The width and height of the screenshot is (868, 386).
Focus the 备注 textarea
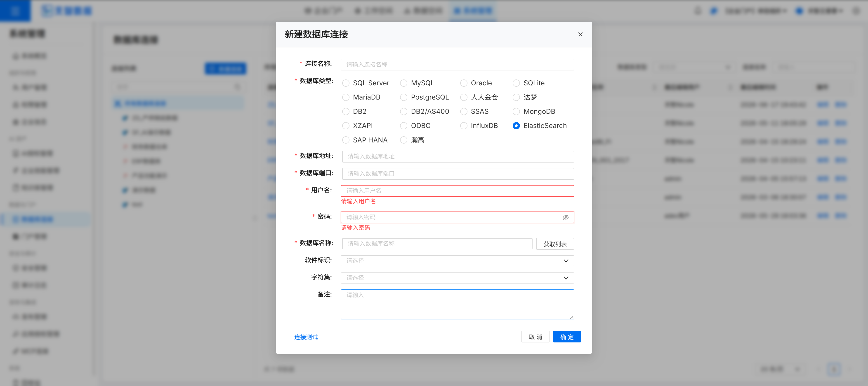pyautogui.click(x=457, y=304)
